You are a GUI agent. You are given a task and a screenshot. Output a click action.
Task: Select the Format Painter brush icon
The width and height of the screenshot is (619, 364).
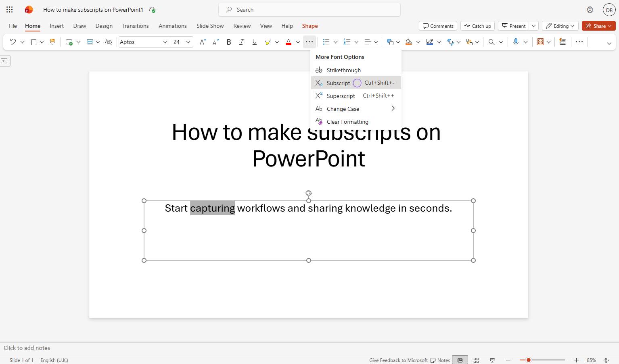click(x=52, y=42)
